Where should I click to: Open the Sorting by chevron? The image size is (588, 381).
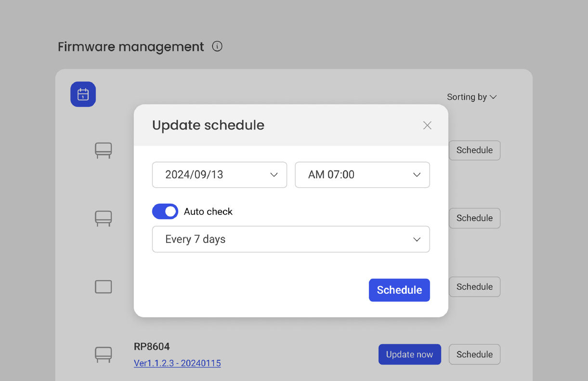(493, 97)
